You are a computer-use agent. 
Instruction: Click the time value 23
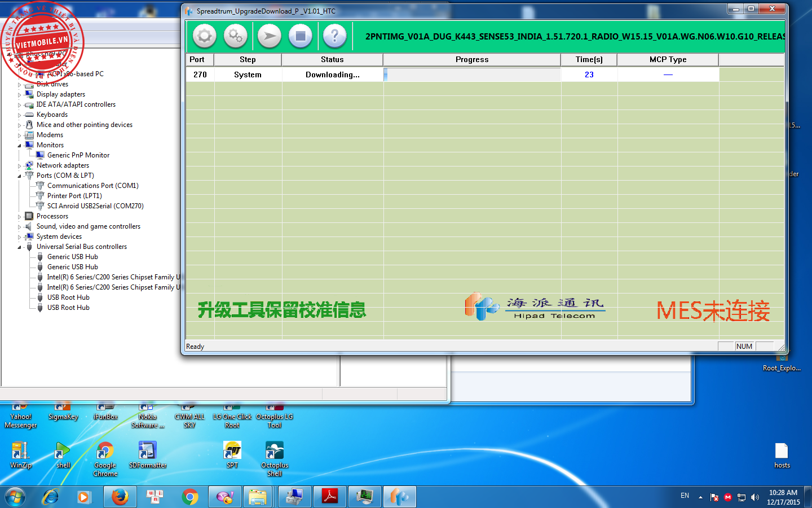(589, 75)
